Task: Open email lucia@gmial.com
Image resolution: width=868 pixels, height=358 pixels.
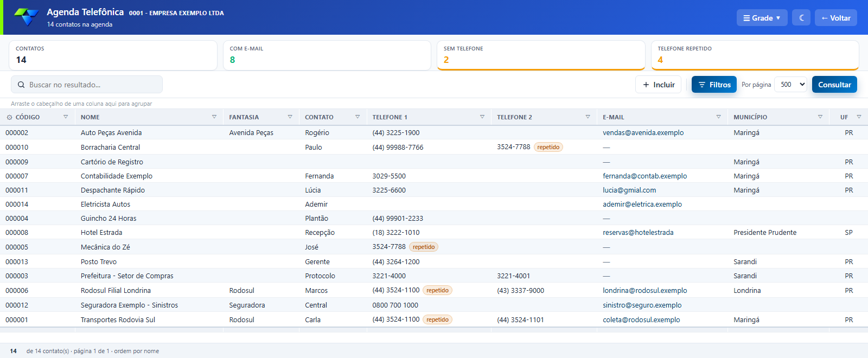Action: click(629, 190)
